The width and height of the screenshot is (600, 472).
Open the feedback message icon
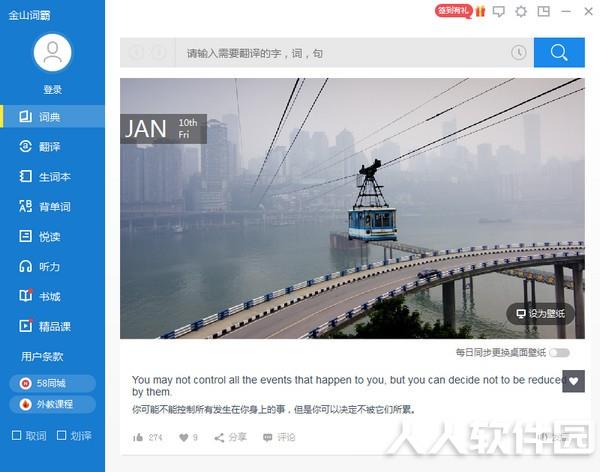pos(499,11)
